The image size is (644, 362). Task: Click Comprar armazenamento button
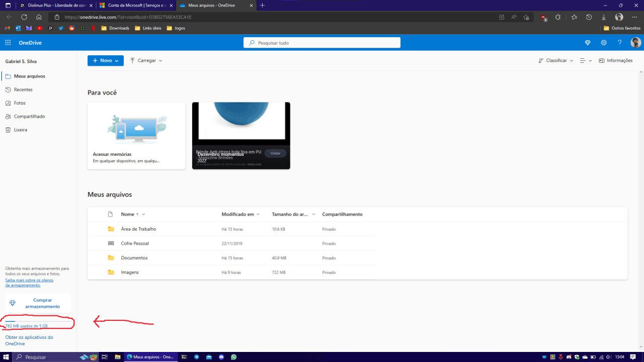38,303
